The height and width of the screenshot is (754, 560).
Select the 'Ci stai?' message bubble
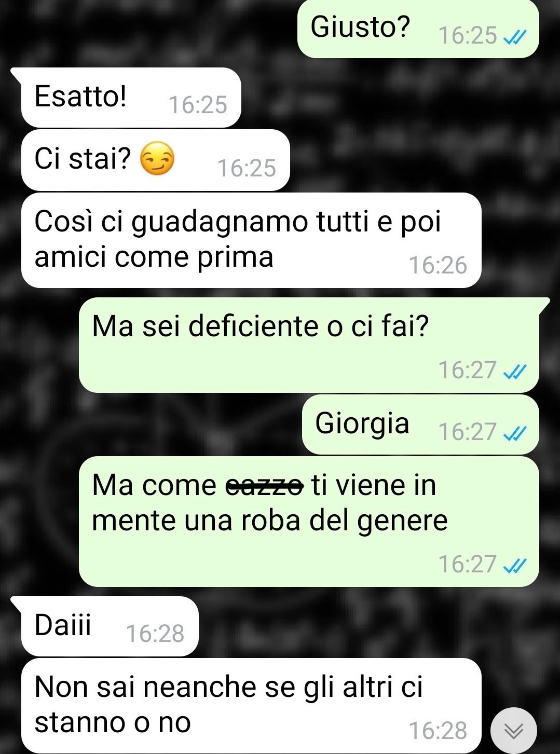[x=155, y=160]
